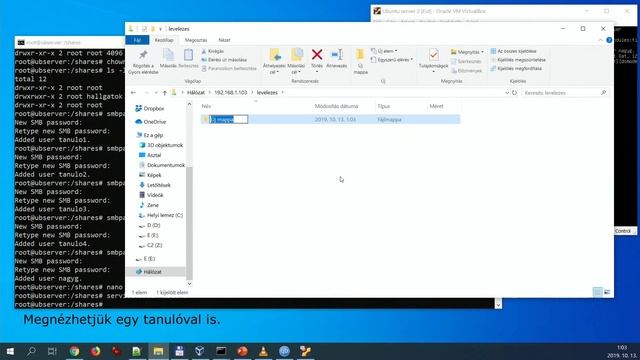Switch to details view icon in status bar
The width and height of the screenshot is (640, 360).
597,292
